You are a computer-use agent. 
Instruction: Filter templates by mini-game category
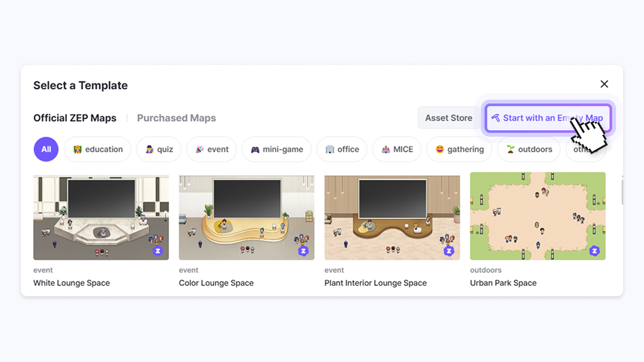coord(276,149)
